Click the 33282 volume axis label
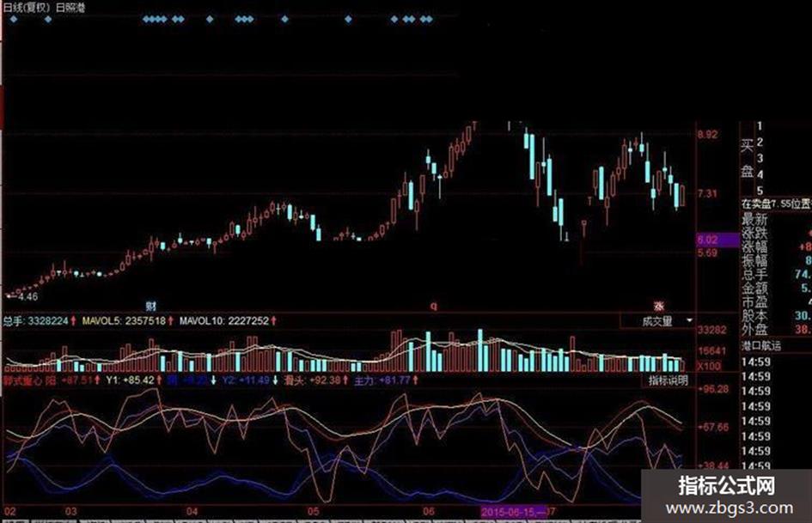812x523 pixels. [x=712, y=330]
